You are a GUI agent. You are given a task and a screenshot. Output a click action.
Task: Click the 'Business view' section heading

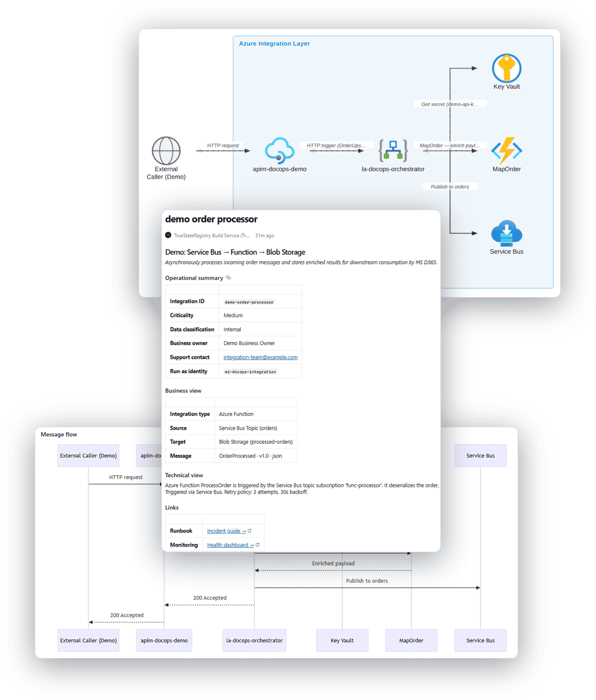coord(183,390)
